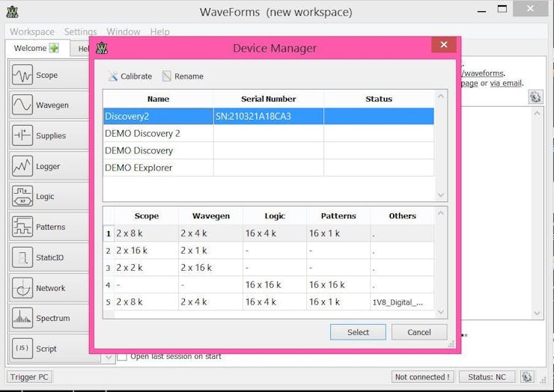
Task: Click the refresh icon beside the email link
Action: (535, 97)
